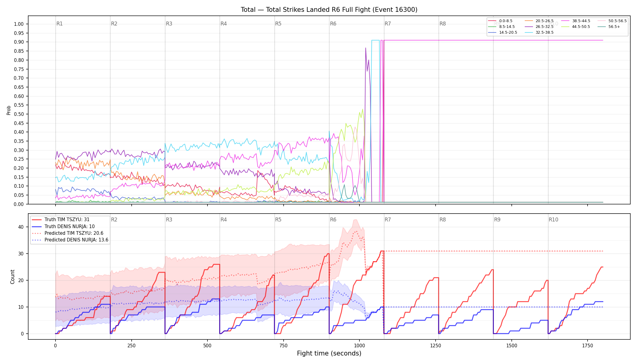
Task: Click the '56.5+' legend label
Action: [614, 27]
